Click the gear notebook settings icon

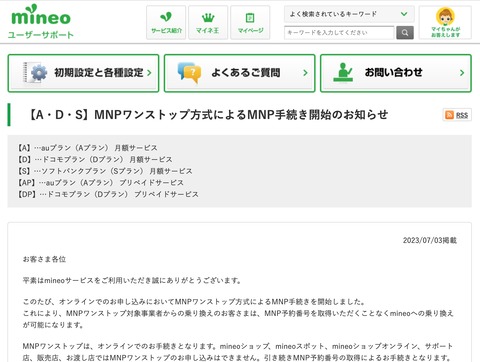coord(35,72)
